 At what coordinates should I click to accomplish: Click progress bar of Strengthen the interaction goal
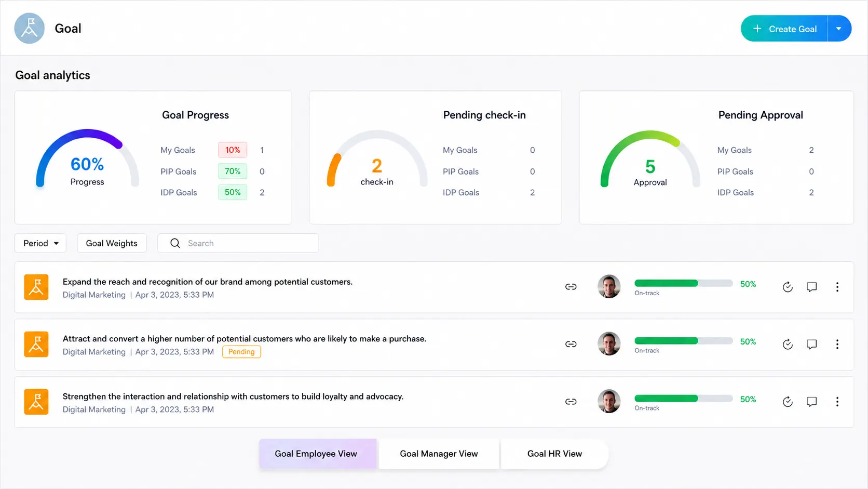point(684,399)
